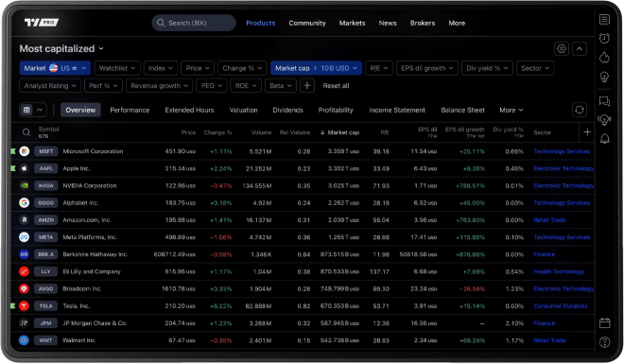Collapse the filters panel with up chevron

(x=580, y=48)
